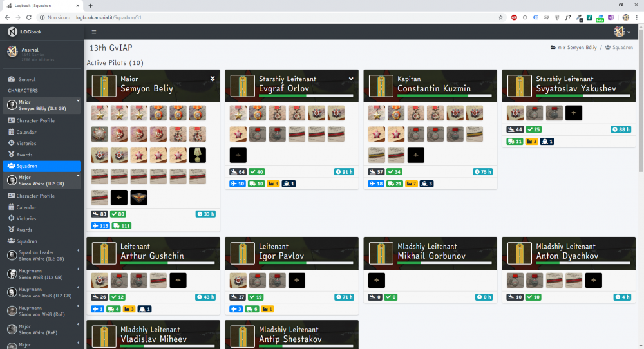Open Anton Dyachkov pilot name
Screen dimensions: 644x349
click(x=567, y=256)
